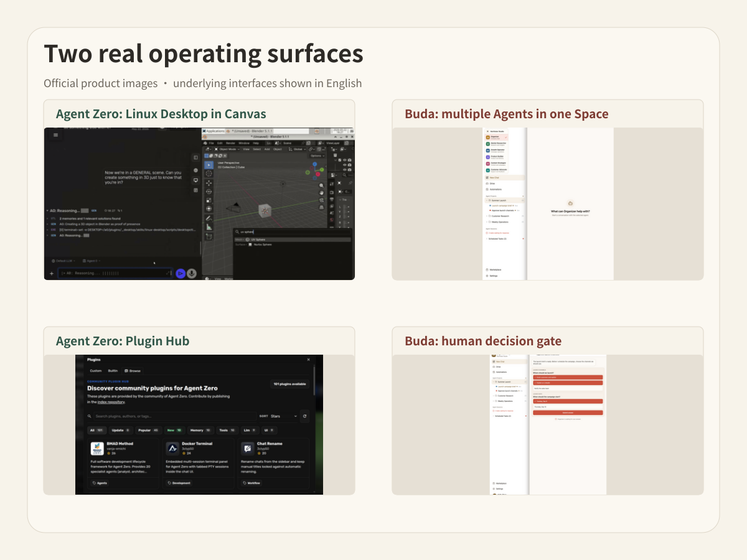The image size is (747, 560).
Task: Click the Applications menu in Linux desktop panel
Action: click(x=214, y=131)
